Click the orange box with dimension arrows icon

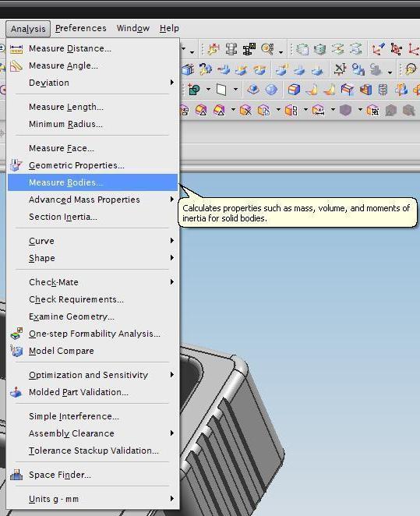pos(319,110)
